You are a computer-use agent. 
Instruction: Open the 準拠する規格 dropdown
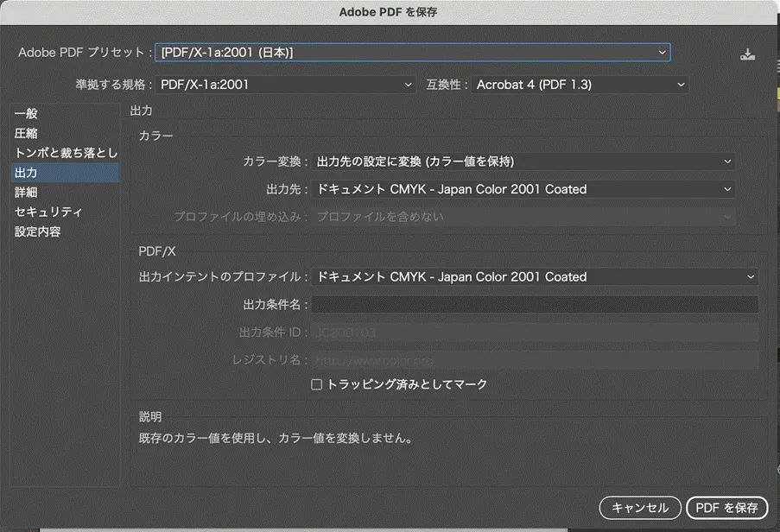coord(285,85)
